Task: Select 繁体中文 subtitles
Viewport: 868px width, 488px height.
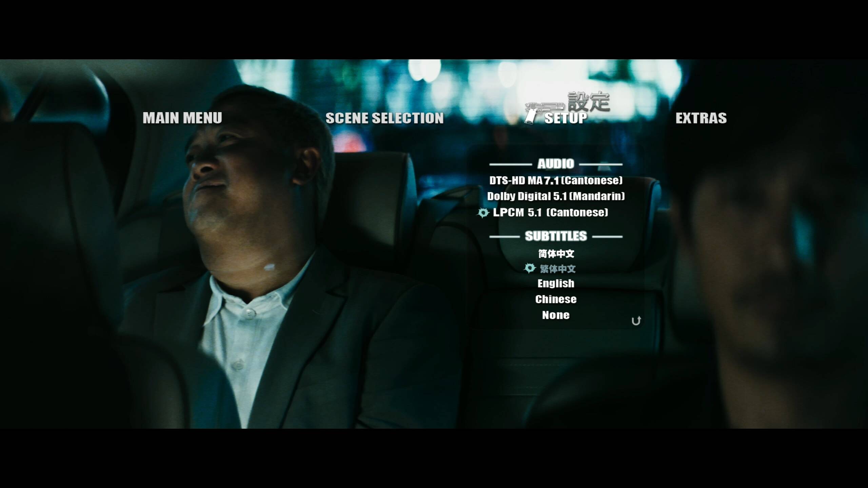Action: (558, 269)
